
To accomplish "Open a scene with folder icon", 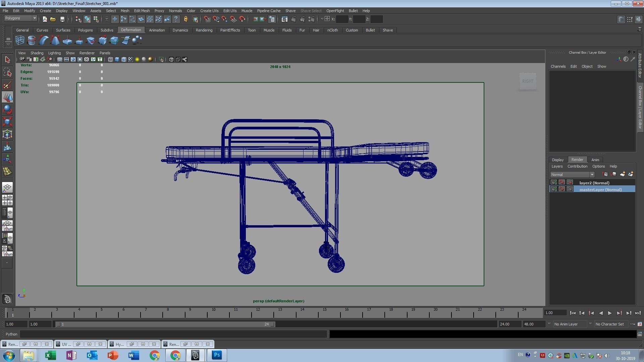I will pos(53,19).
